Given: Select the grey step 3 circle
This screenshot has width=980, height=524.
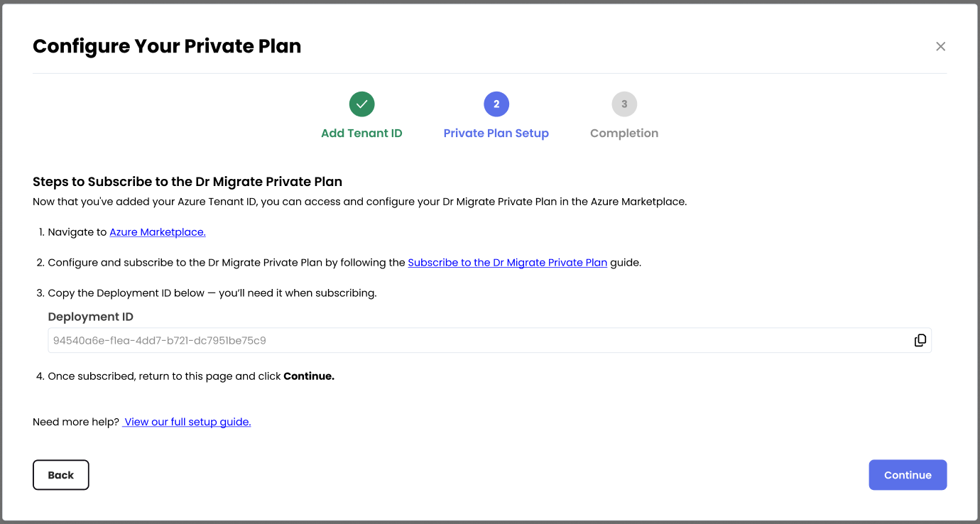Looking at the screenshot, I should [624, 104].
